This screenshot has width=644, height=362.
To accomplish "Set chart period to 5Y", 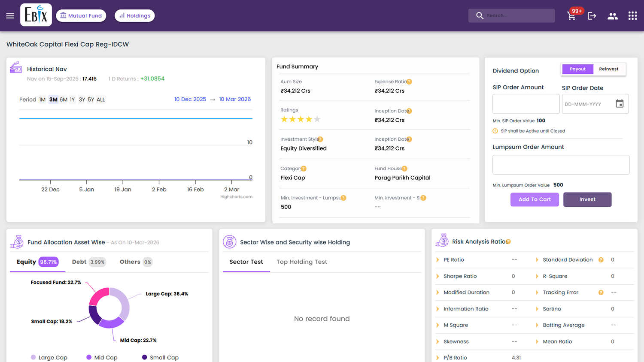I will (91, 100).
